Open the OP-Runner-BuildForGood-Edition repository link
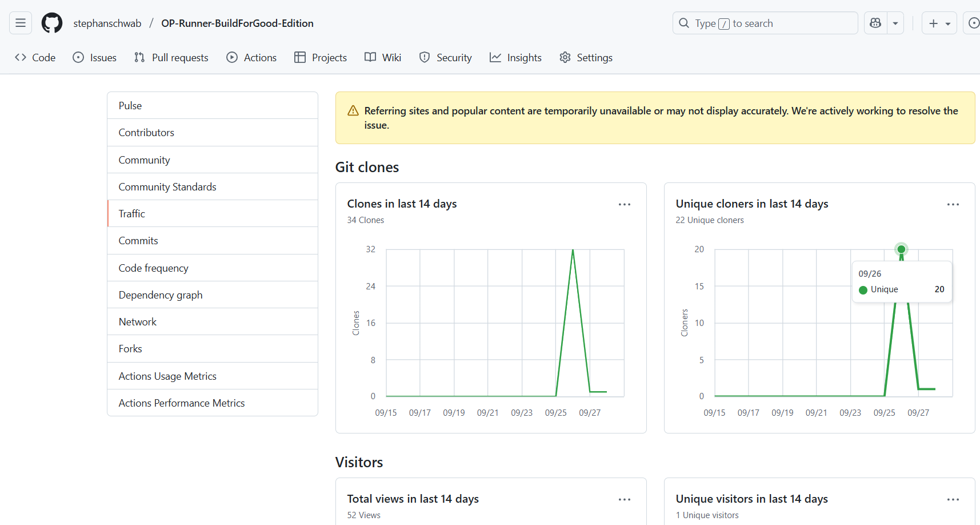980x525 pixels. (x=237, y=23)
